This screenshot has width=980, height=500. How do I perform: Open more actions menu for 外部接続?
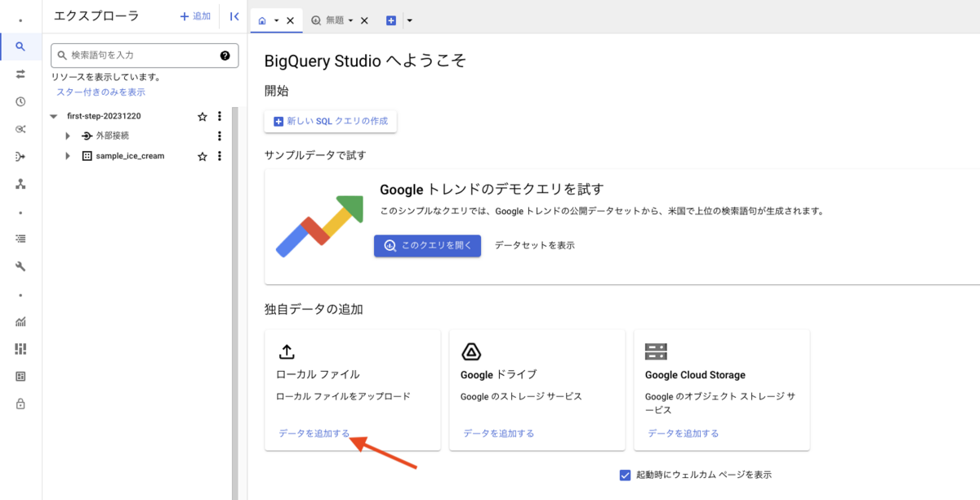(x=219, y=136)
